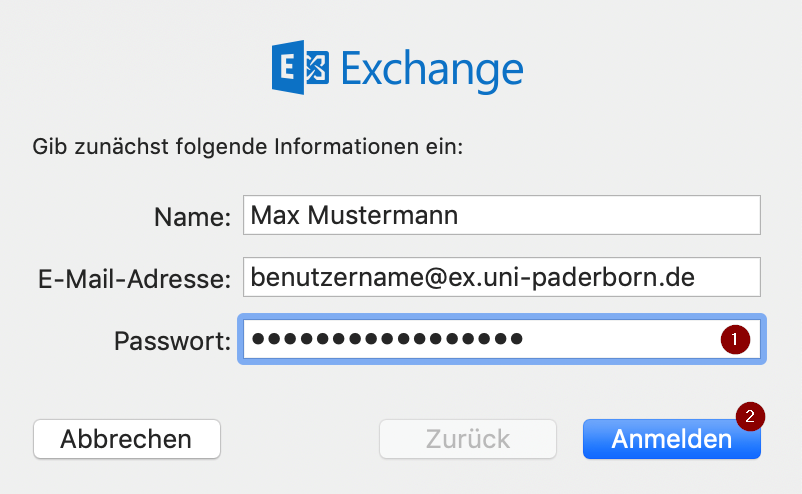Click the greyed-out Zurück button
The height and width of the screenshot is (494, 802).
click(x=468, y=439)
